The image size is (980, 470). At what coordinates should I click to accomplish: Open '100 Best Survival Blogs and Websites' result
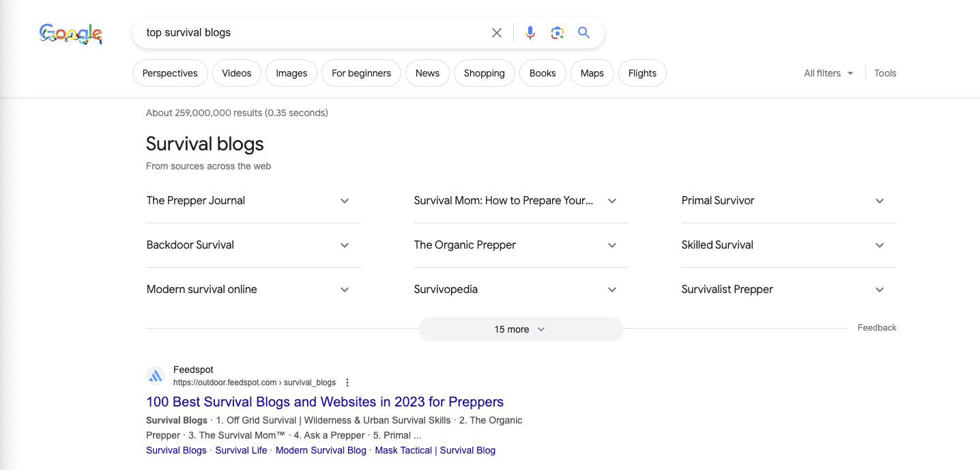click(x=325, y=402)
